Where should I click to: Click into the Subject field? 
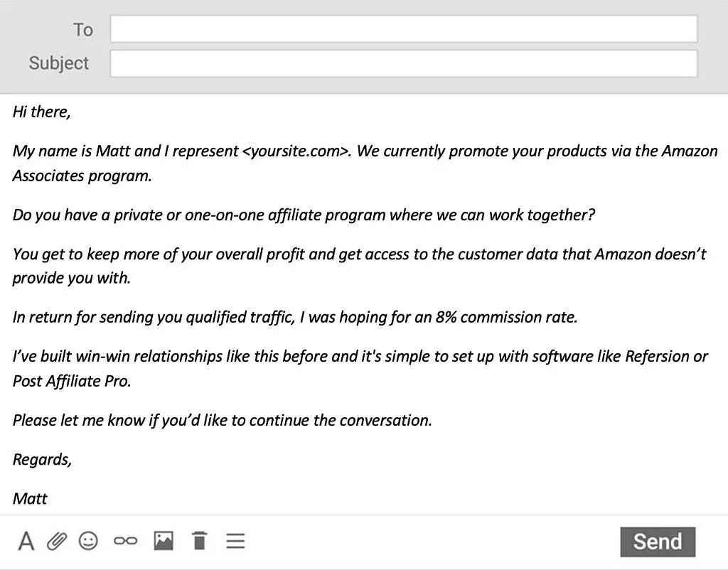[403, 63]
